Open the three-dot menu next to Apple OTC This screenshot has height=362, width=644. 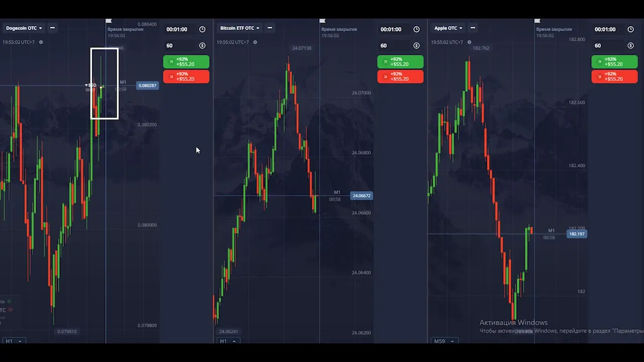472,28
